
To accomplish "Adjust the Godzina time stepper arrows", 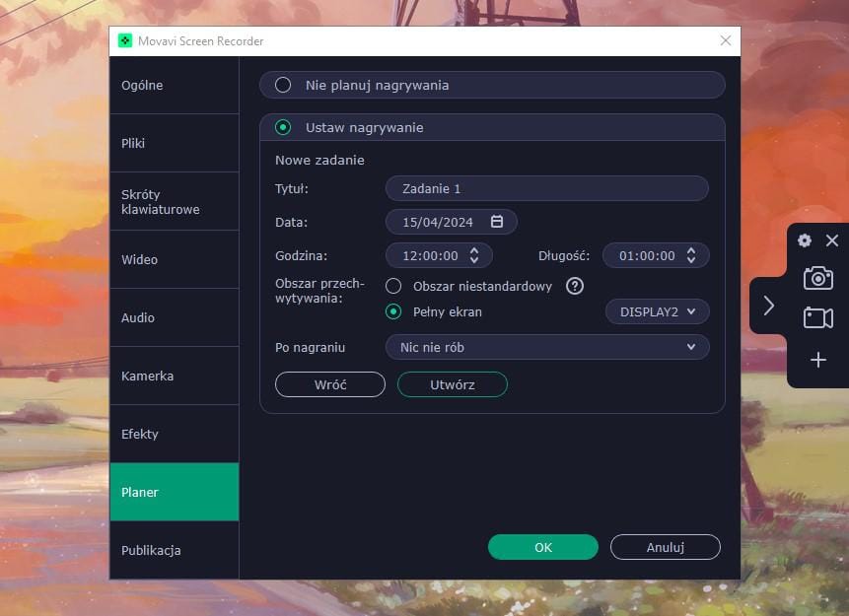I will click(474, 255).
